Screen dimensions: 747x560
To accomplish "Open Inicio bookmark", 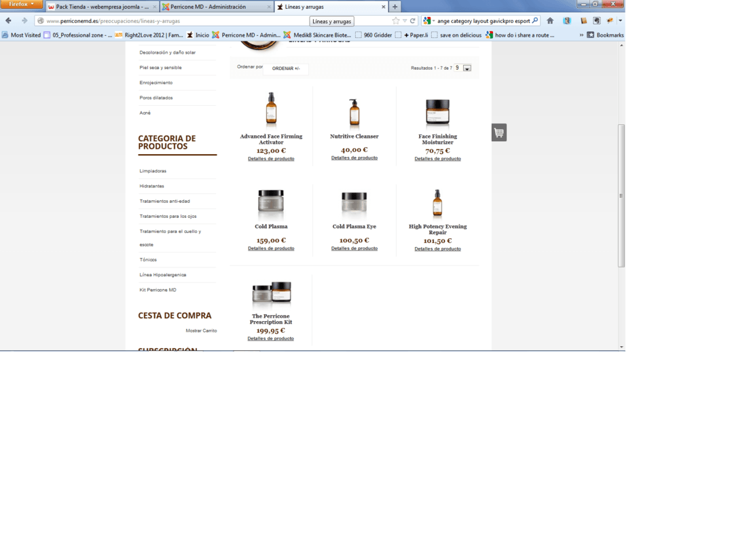I will tap(198, 35).
